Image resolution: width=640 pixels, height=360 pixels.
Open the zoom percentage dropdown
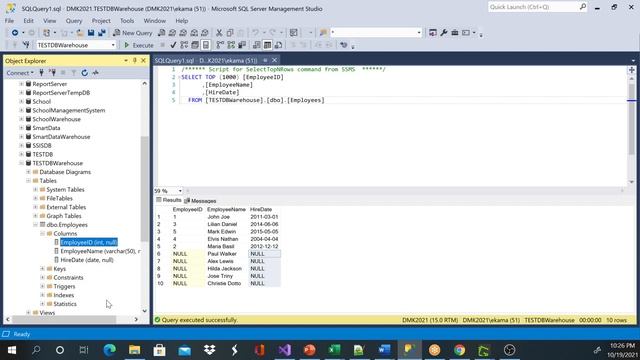[x=180, y=191]
